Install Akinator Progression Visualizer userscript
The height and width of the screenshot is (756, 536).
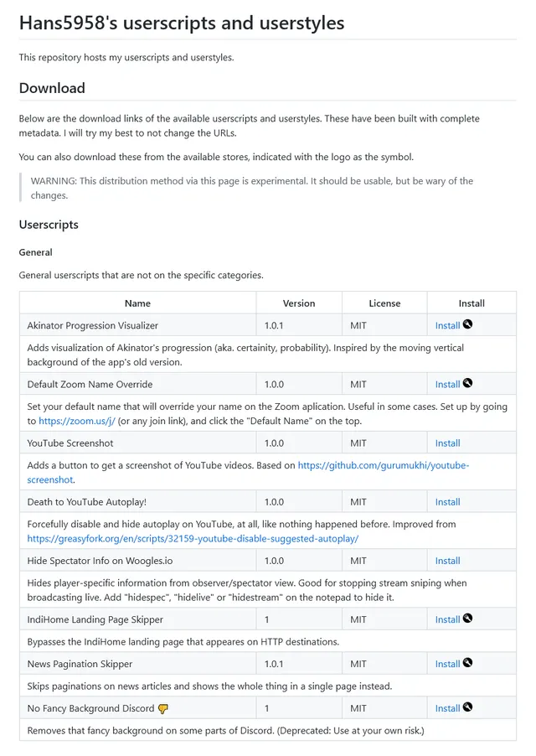click(447, 325)
